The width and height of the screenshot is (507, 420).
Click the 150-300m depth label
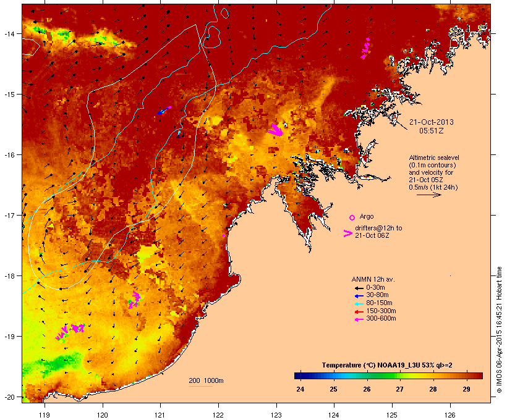tap(381, 311)
